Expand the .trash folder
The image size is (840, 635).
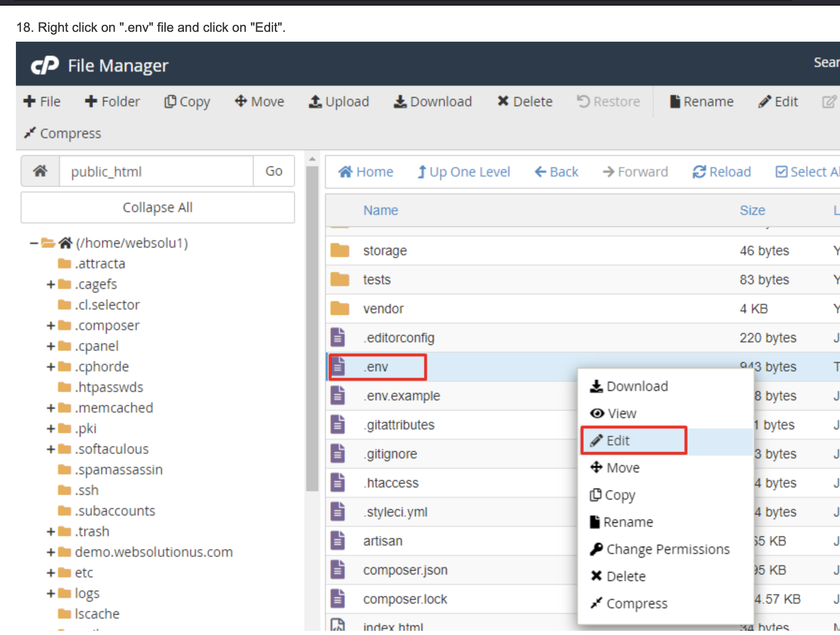tap(51, 532)
